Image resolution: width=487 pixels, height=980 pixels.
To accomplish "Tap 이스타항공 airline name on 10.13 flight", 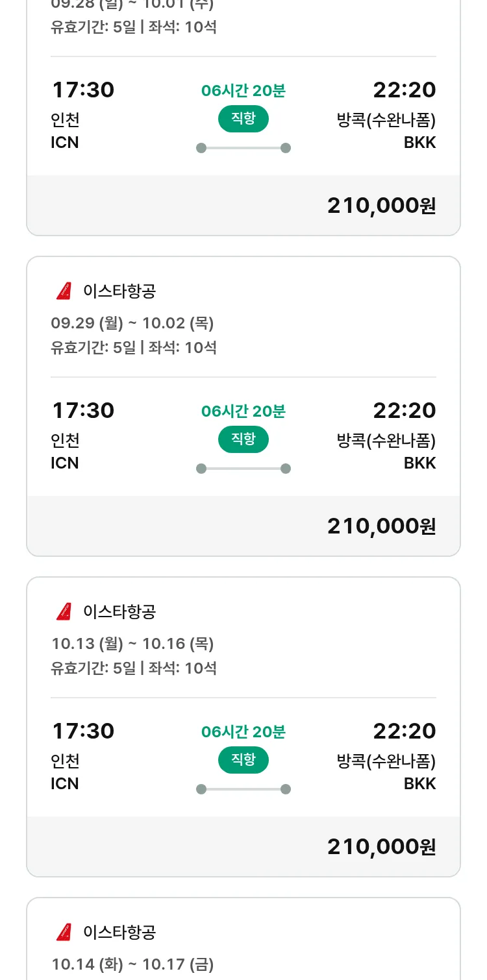I will 119,612.
